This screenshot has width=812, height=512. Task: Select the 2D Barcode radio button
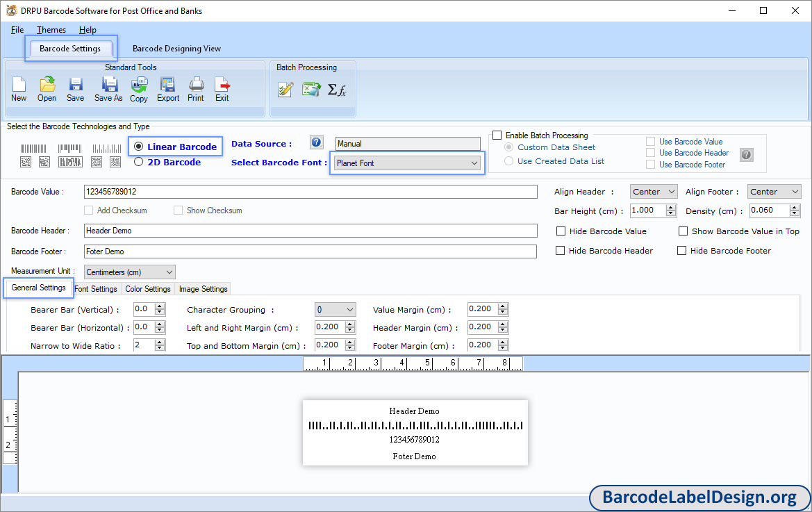[138, 162]
